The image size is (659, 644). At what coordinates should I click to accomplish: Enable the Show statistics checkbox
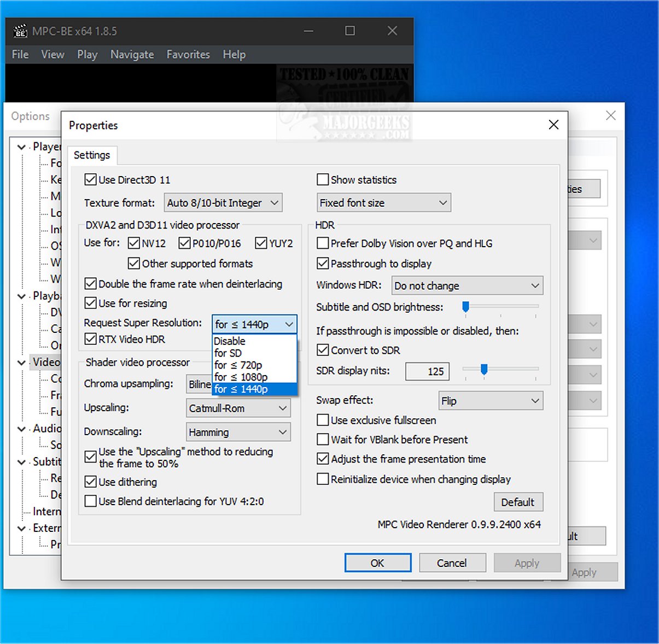point(323,180)
